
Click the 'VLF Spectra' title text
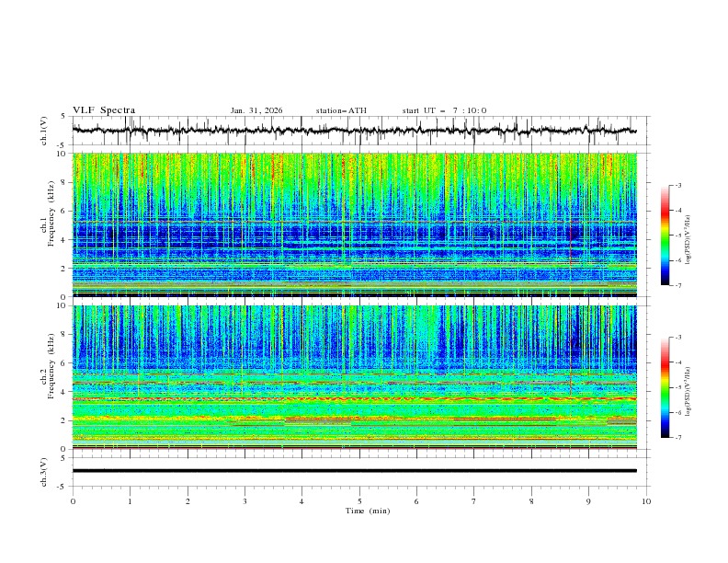pyautogui.click(x=104, y=110)
